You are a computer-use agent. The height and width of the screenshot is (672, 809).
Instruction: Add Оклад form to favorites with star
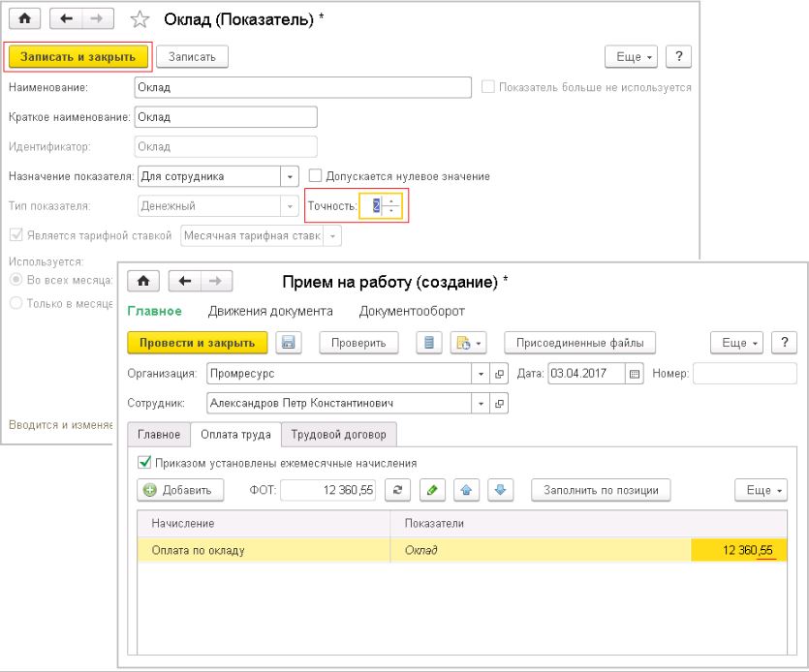coord(139,19)
